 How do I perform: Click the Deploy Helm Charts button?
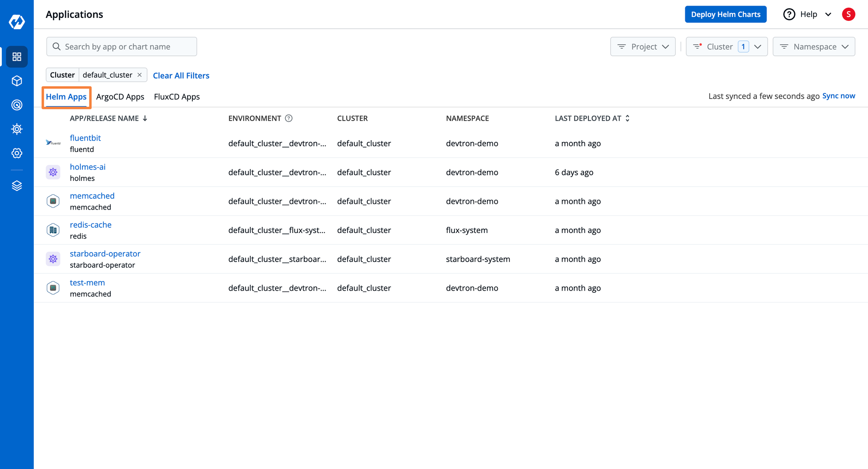point(726,14)
